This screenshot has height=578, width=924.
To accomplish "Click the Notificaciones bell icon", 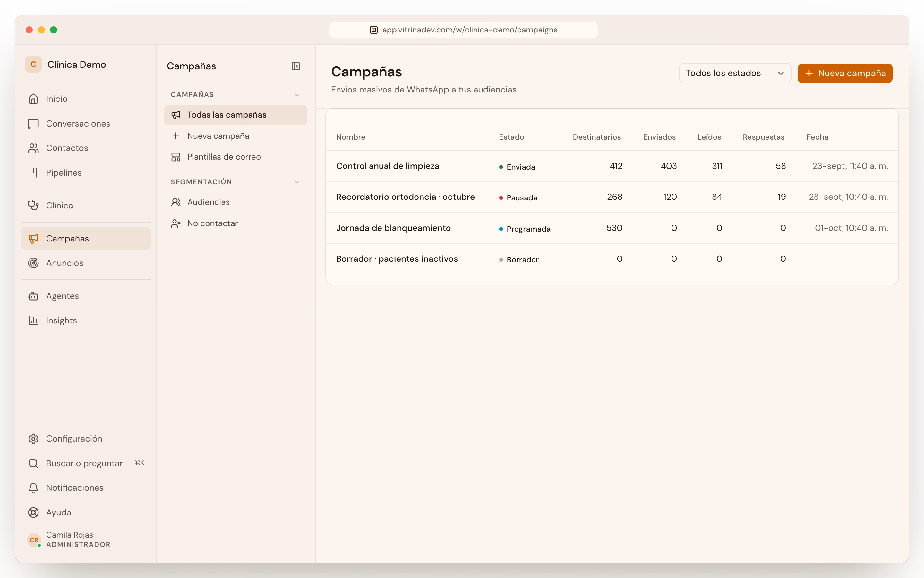I will [x=33, y=488].
